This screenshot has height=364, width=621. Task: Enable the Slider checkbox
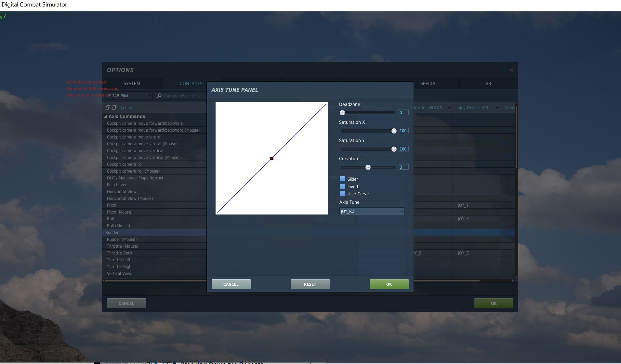tap(342, 179)
